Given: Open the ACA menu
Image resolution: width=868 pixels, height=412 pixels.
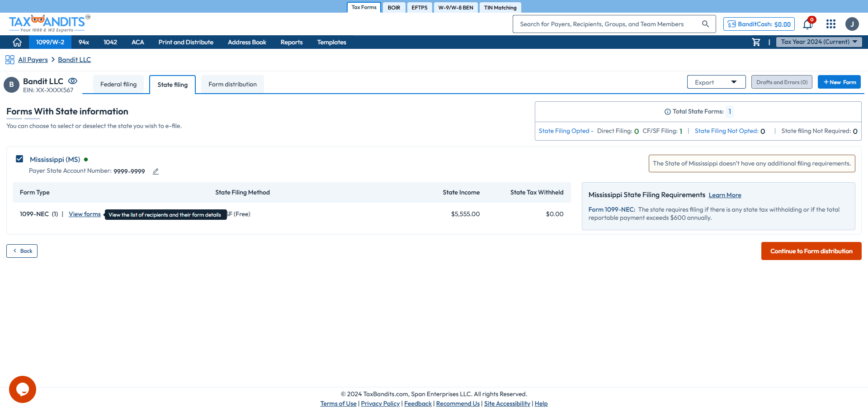Looking at the screenshot, I should pyautogui.click(x=138, y=42).
